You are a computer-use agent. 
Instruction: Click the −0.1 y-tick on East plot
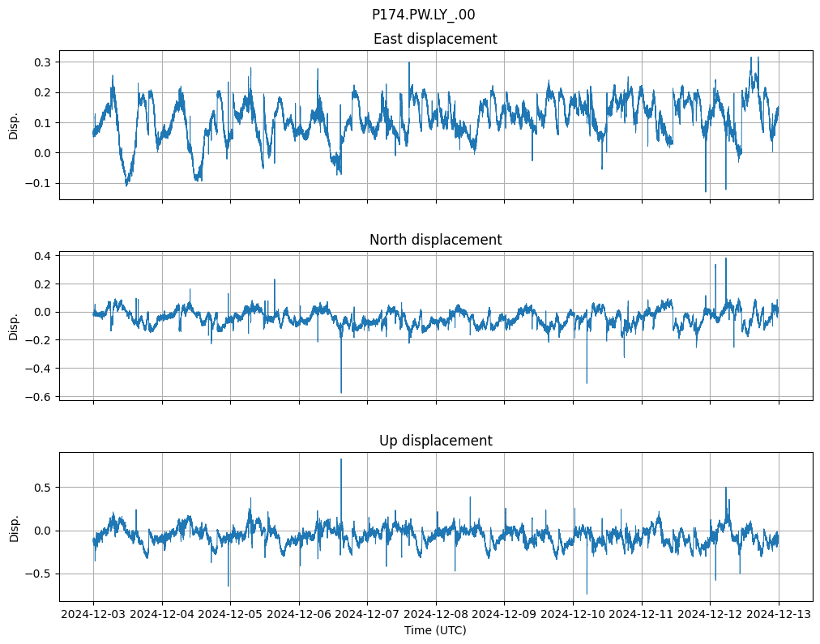click(x=38, y=183)
